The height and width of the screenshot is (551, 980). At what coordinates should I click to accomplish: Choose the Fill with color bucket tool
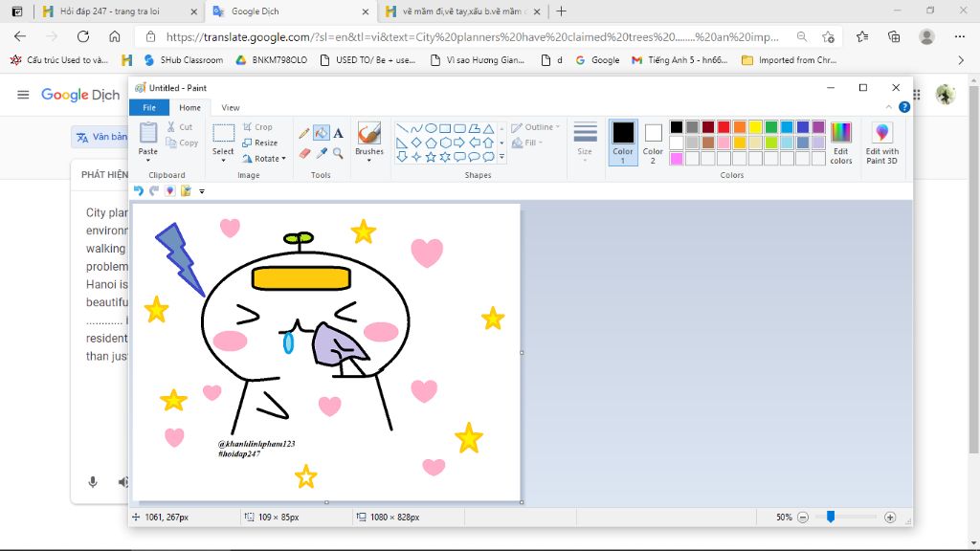click(x=322, y=133)
